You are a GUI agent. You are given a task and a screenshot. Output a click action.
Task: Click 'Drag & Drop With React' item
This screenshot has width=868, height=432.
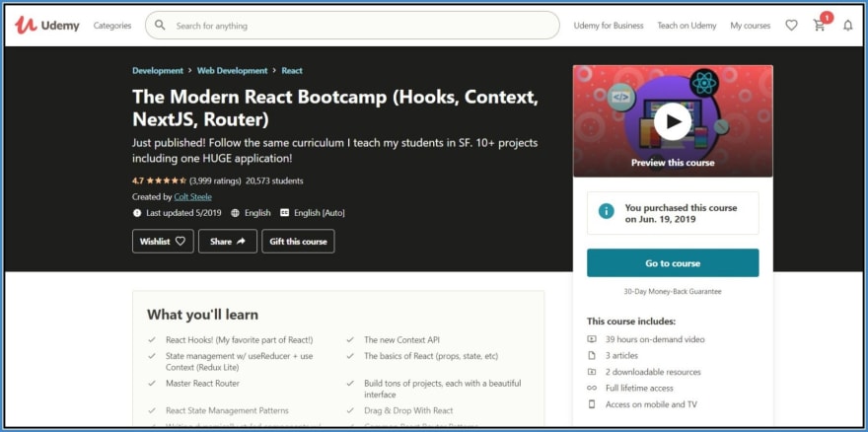coord(408,410)
